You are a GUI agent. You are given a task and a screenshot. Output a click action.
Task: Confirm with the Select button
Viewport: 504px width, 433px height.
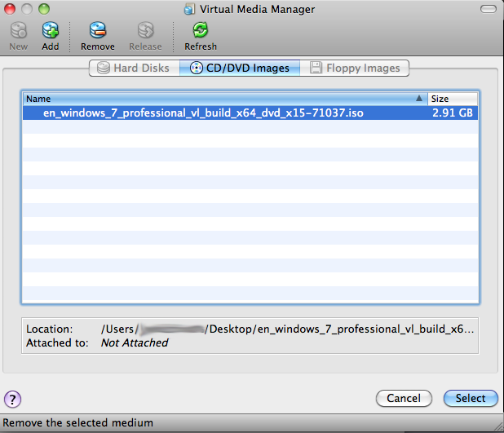(x=471, y=398)
